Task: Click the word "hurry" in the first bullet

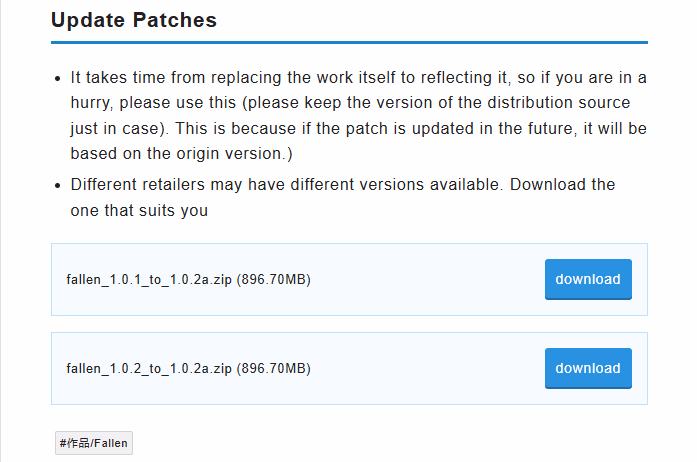Action: tap(92, 103)
